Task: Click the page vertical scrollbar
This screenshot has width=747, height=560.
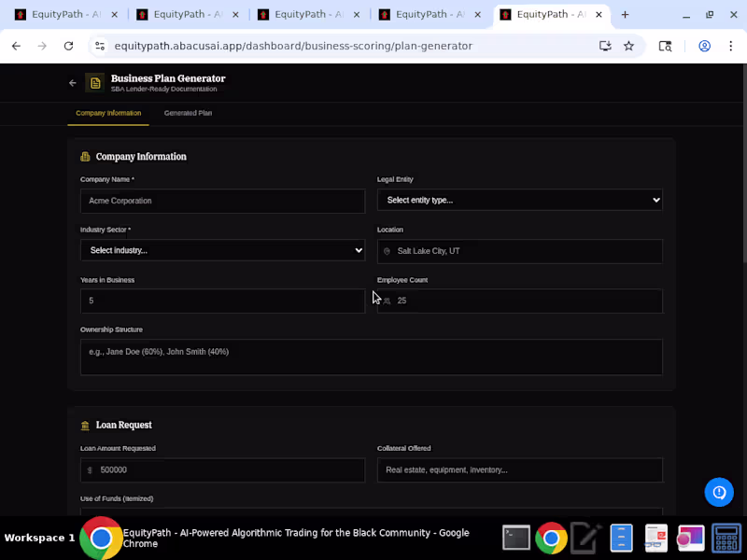Action: pyautogui.click(x=744, y=161)
